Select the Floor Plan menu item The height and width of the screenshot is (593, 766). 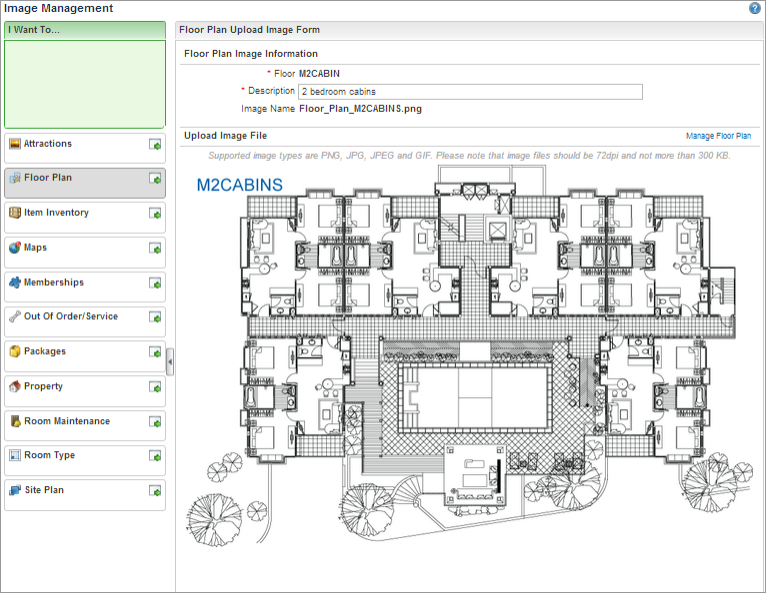point(85,183)
